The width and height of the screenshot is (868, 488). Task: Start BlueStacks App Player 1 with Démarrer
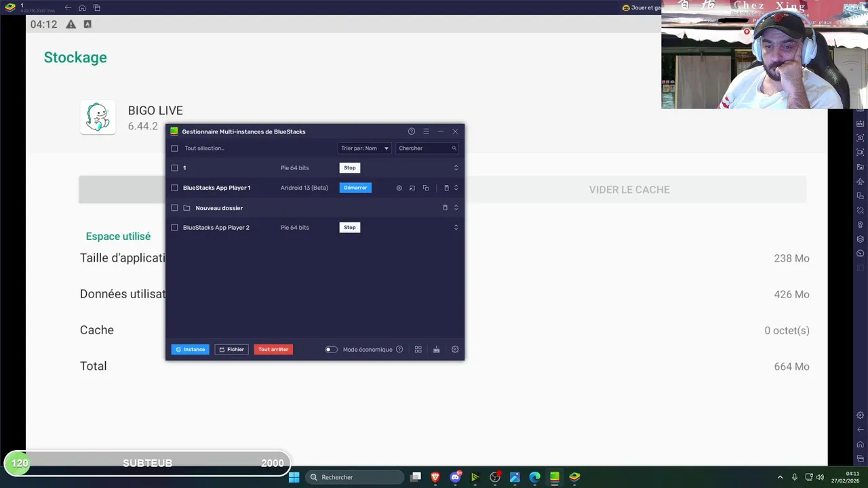[x=355, y=188]
